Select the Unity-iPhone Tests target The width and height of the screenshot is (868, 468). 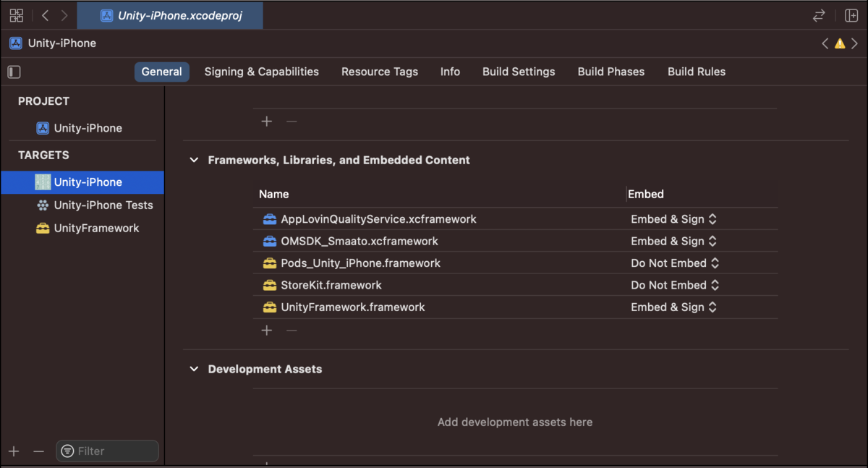(x=95, y=205)
